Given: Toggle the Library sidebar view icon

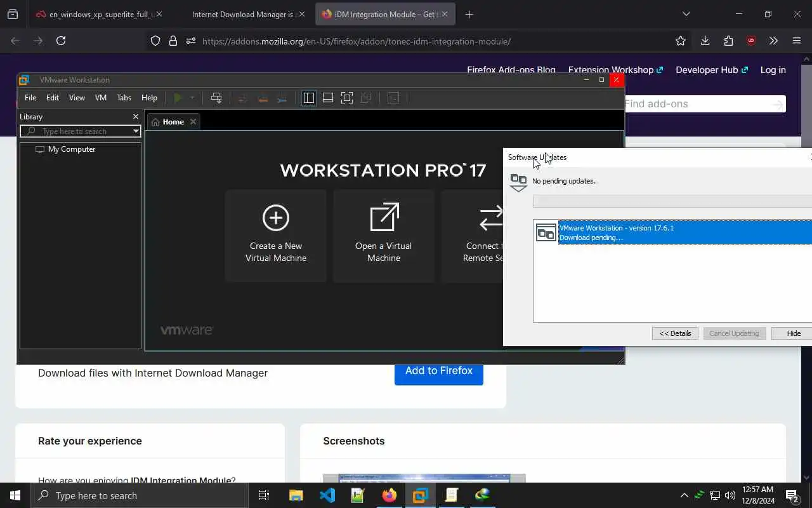Looking at the screenshot, I should 309,98.
